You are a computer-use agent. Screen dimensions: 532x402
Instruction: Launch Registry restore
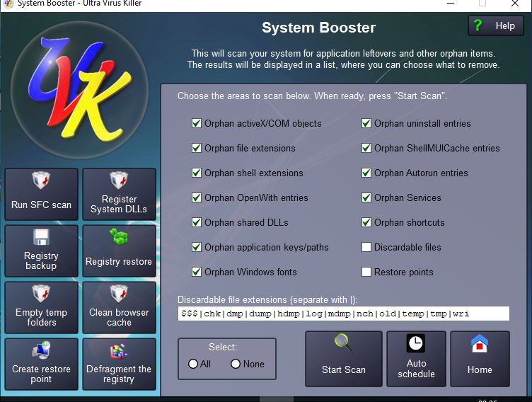pos(119,251)
